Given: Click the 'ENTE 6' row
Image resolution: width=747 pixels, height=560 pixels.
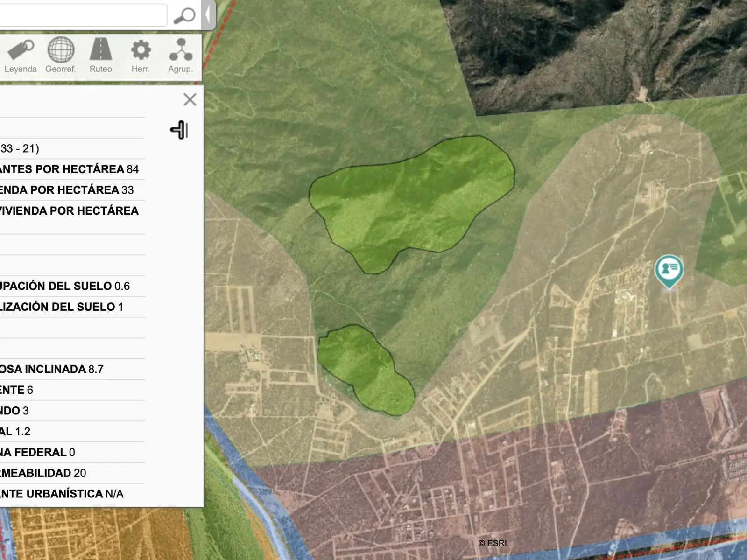Looking at the screenshot, I should pos(72,390).
